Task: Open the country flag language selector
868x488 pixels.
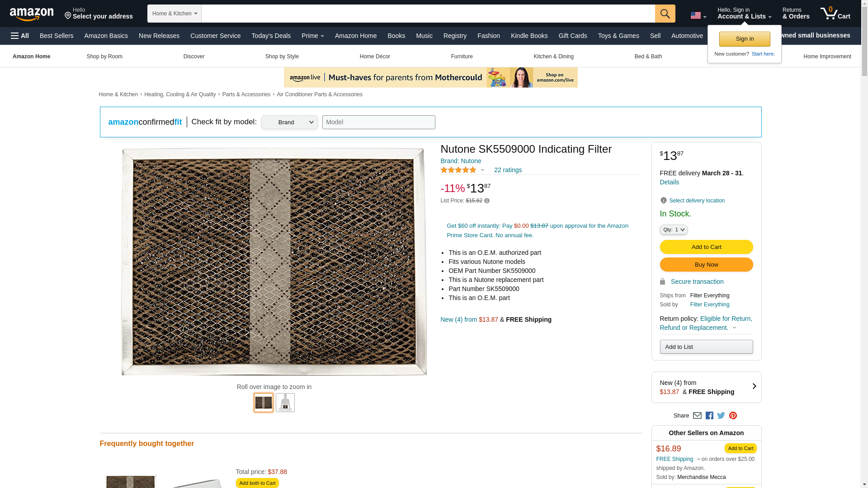Action: (x=698, y=15)
